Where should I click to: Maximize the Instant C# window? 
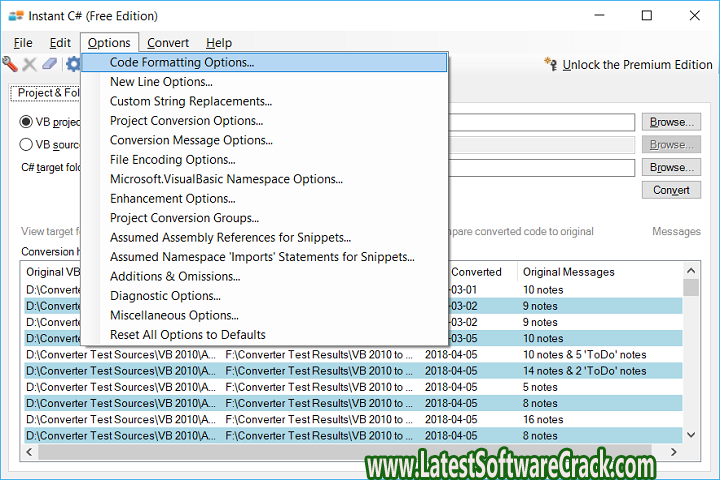(647, 16)
